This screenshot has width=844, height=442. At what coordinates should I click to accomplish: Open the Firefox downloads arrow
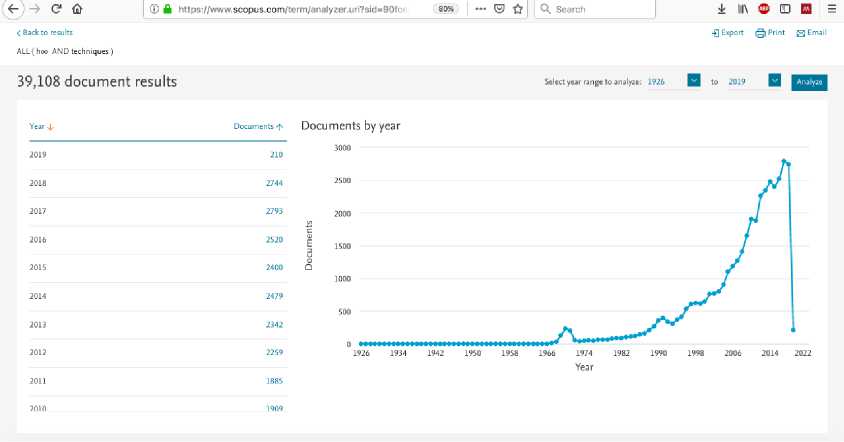[722, 9]
